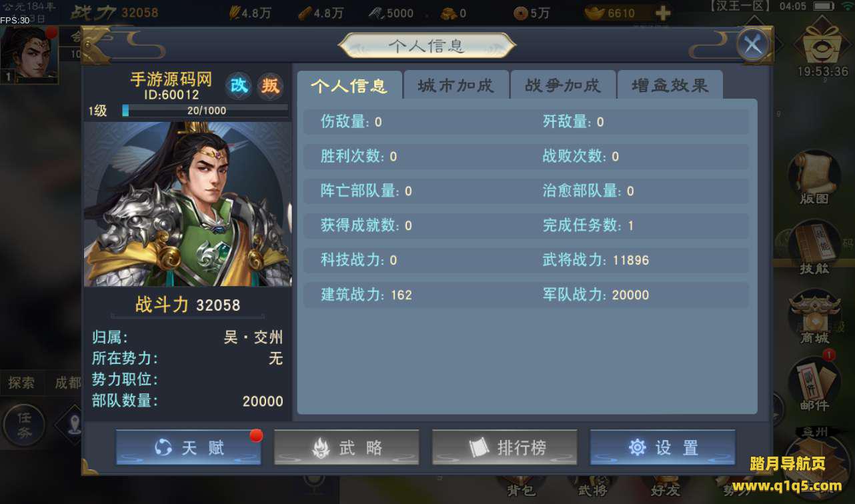The width and height of the screenshot is (855, 504).
Task: Open the 排行榜 ranking button
Action: click(505, 447)
